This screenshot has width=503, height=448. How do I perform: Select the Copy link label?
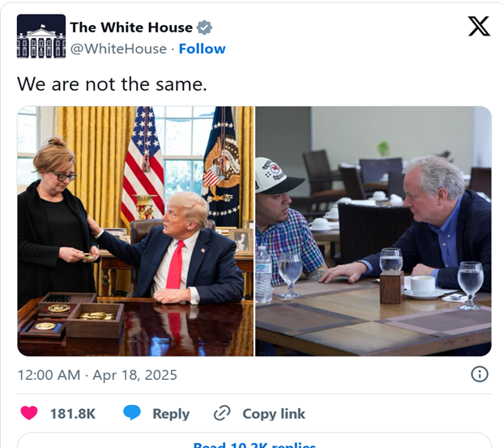click(x=274, y=414)
